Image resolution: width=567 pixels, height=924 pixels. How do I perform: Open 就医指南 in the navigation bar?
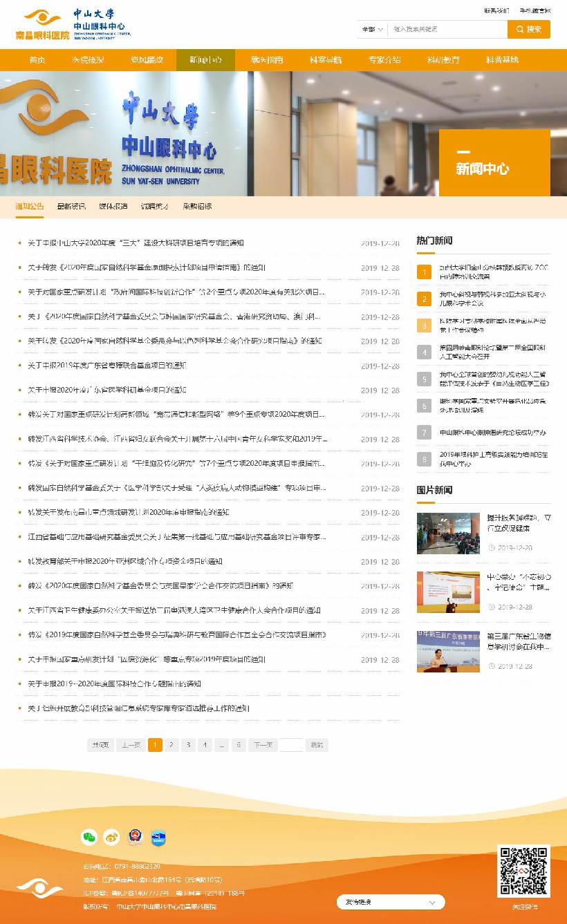267,60
